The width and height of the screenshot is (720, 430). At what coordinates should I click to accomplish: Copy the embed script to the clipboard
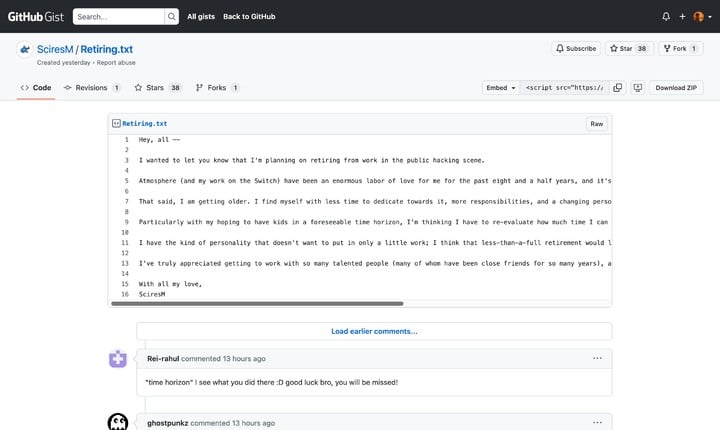[617, 88]
